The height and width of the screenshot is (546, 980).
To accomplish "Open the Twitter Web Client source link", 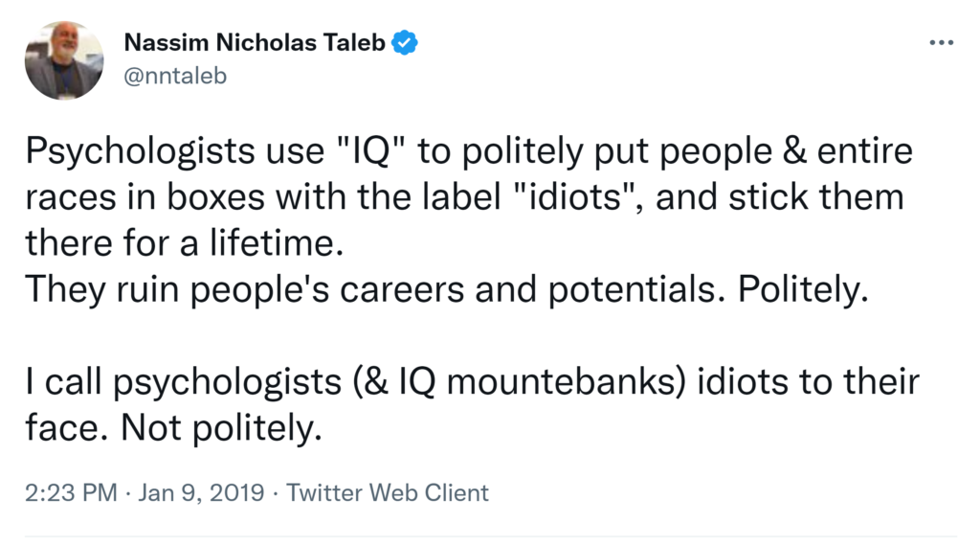I will (x=388, y=493).
